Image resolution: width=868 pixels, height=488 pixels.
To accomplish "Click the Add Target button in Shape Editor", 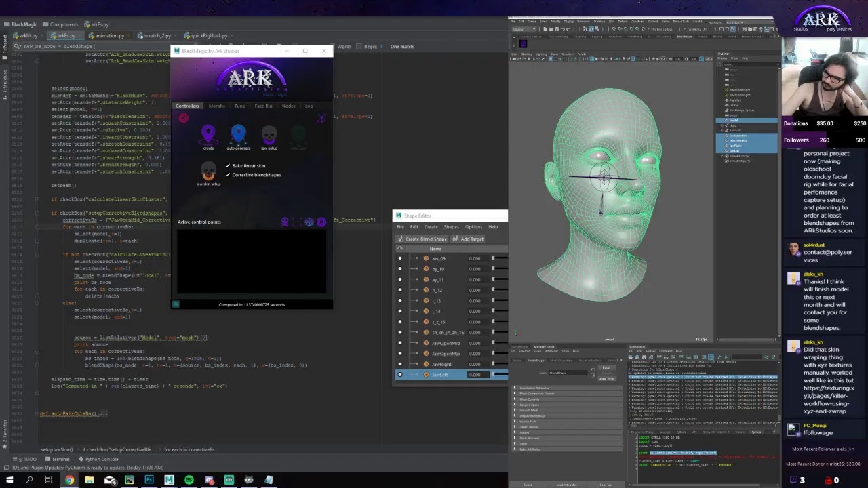I will pos(469,239).
